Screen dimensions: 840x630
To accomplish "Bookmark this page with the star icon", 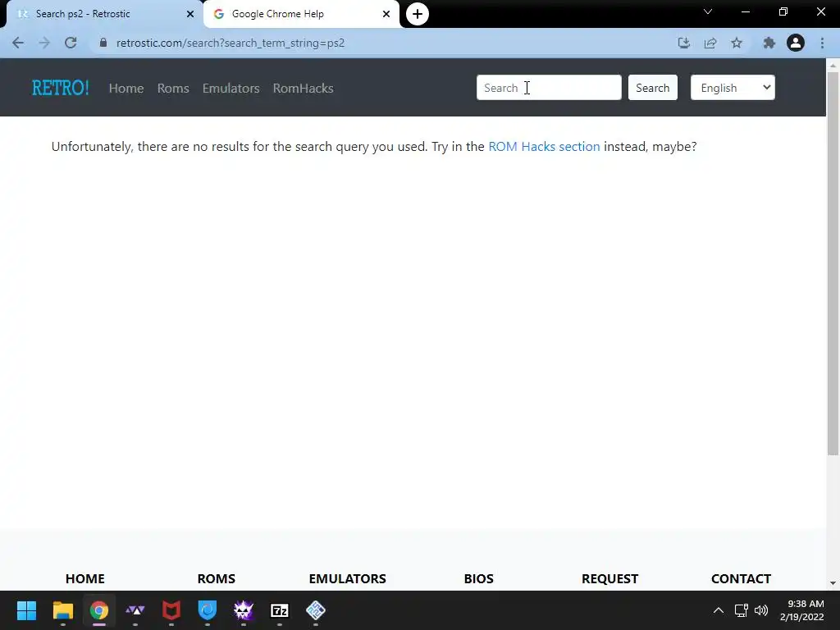I will [737, 43].
